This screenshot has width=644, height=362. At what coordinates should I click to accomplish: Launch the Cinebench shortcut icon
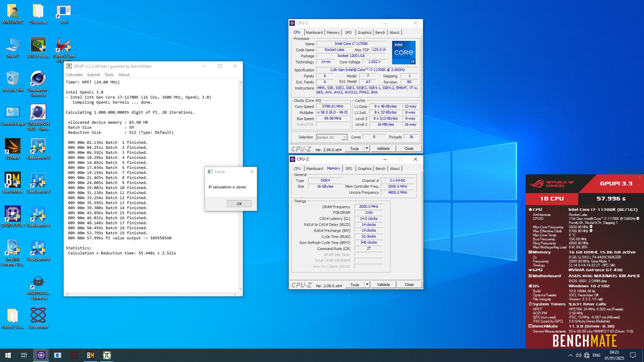(x=38, y=84)
